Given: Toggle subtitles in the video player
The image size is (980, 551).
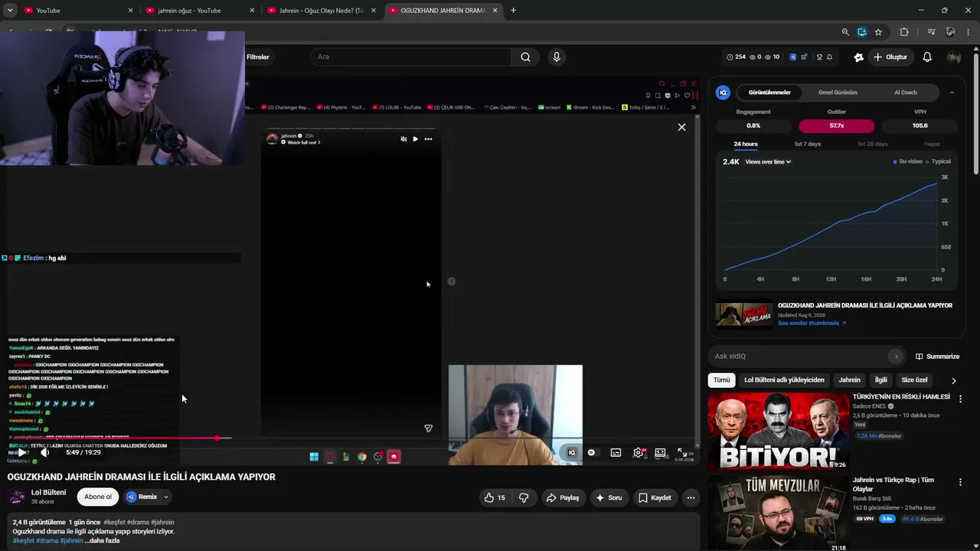Looking at the screenshot, I should (616, 453).
